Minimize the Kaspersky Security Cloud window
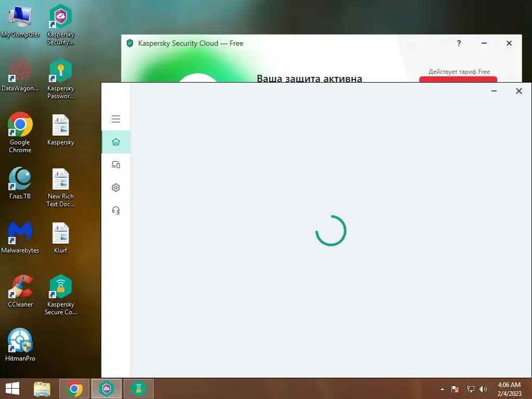532x399 pixels. 484,43
